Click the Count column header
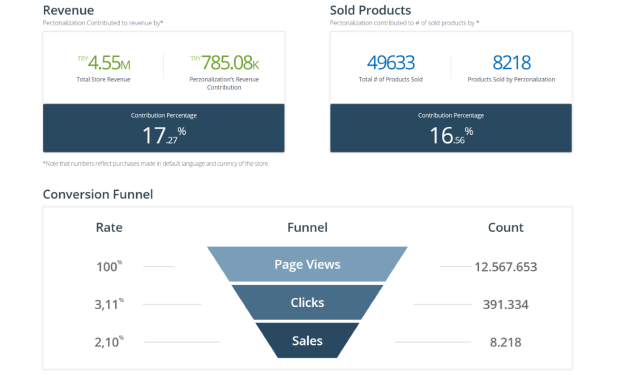The width and height of the screenshot is (620, 375). (506, 227)
